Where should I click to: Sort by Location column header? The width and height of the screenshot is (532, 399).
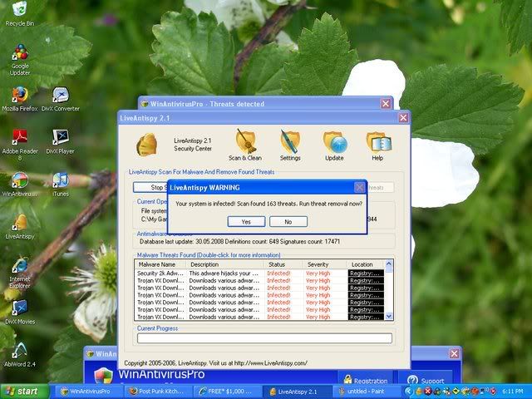coord(366,264)
